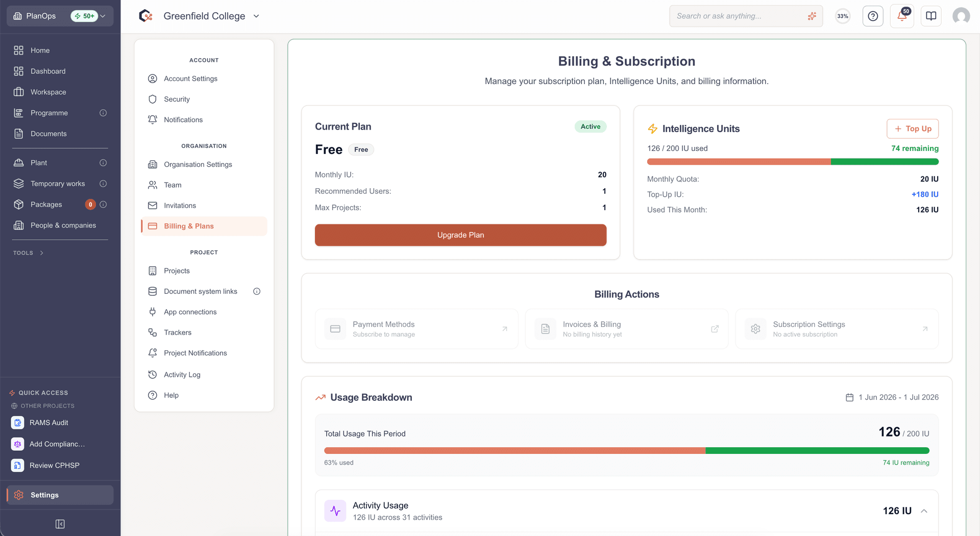980x536 pixels.
Task: Open the Greenfield College project dropdown chevron
Action: (256, 16)
